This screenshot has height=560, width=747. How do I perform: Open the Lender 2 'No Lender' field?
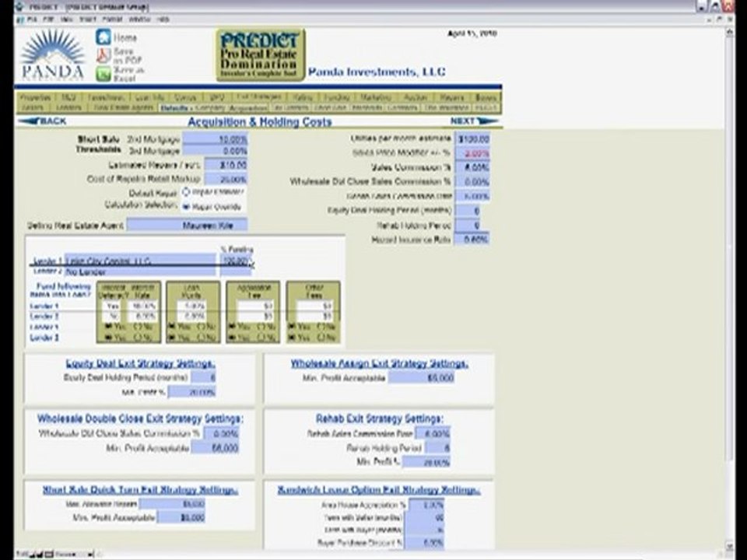[x=139, y=272]
